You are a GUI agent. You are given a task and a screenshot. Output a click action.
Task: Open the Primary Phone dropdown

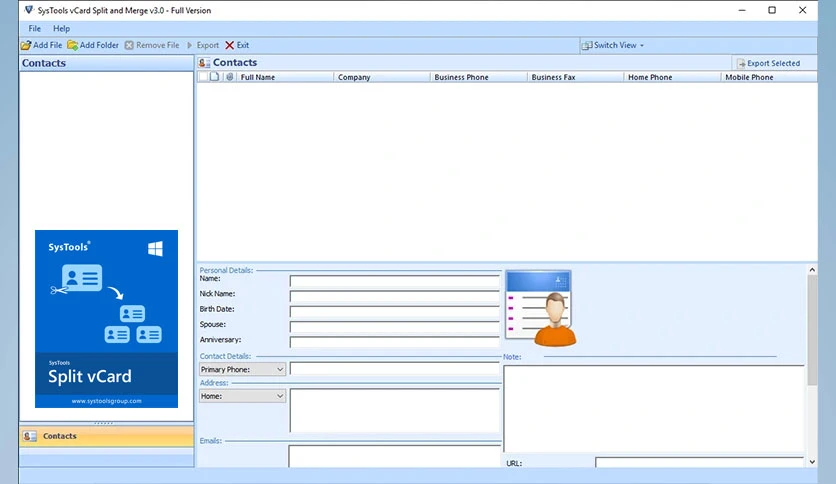pyautogui.click(x=242, y=369)
